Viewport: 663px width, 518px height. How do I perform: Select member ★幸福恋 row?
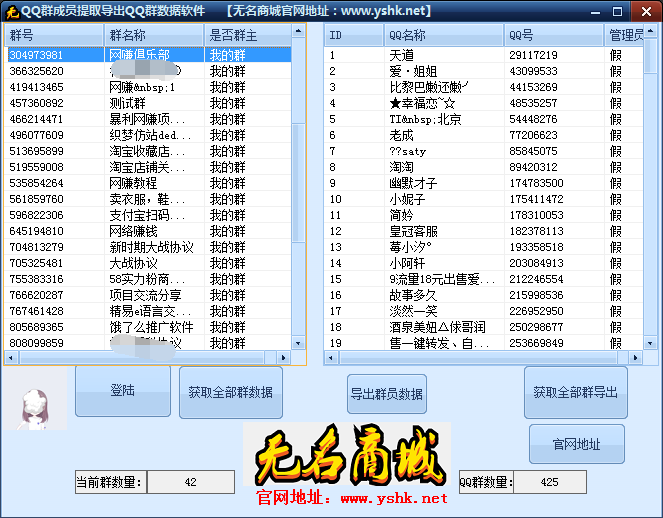(484, 103)
